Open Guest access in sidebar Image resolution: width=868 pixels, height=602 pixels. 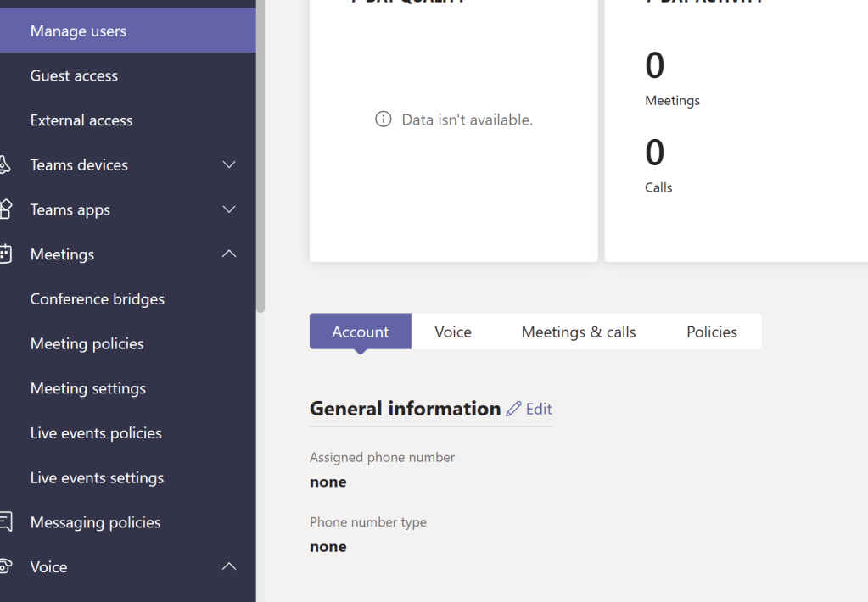[74, 75]
